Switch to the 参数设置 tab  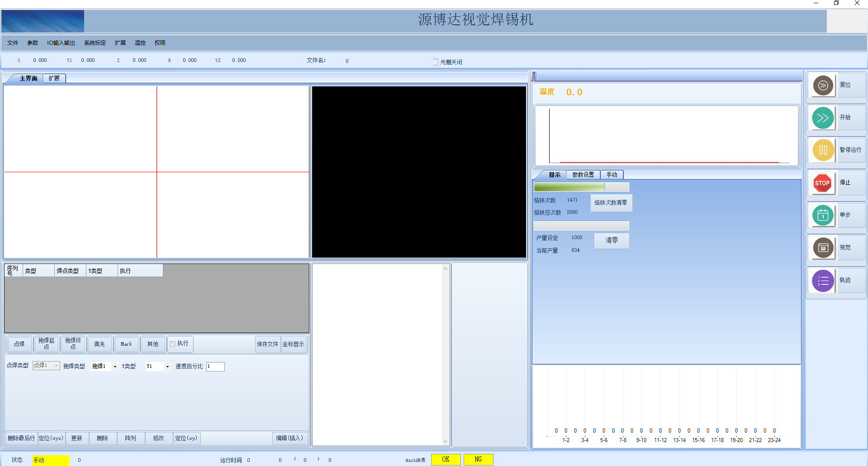coord(583,174)
